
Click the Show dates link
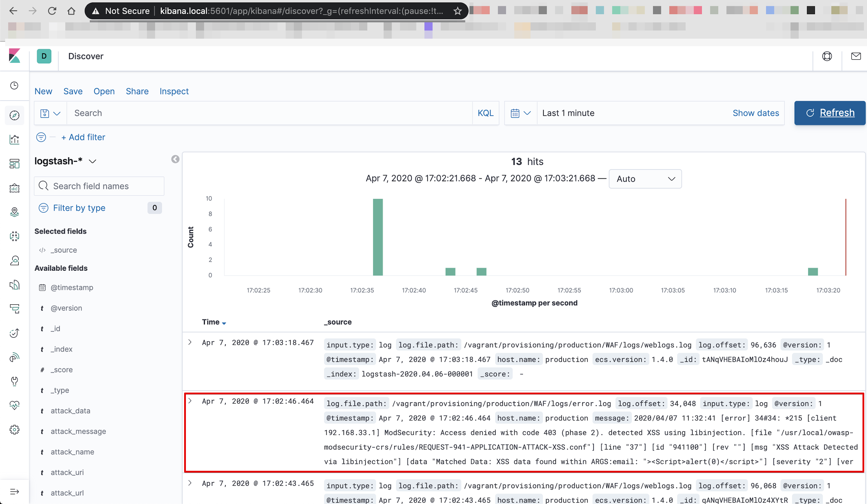(755, 113)
